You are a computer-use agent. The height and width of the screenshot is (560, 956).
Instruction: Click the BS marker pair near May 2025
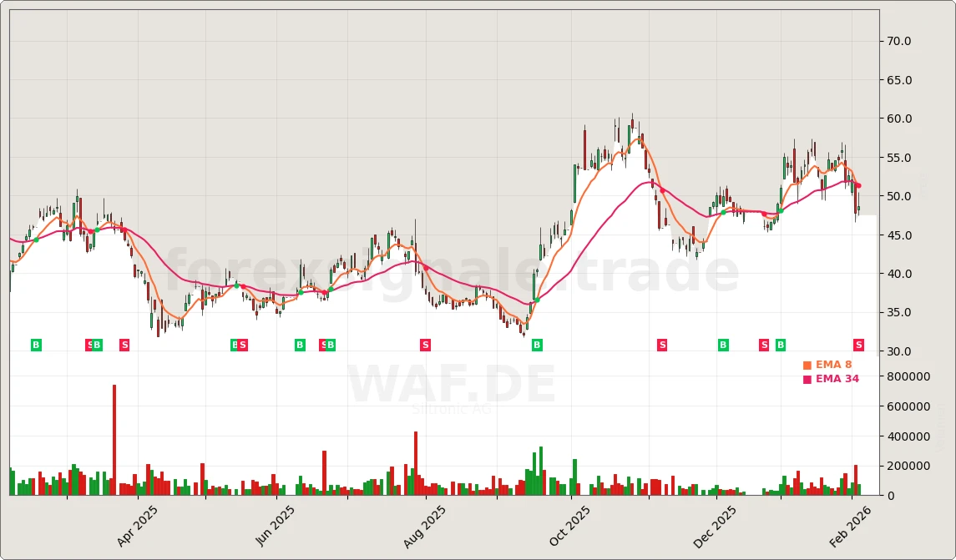coord(239,344)
